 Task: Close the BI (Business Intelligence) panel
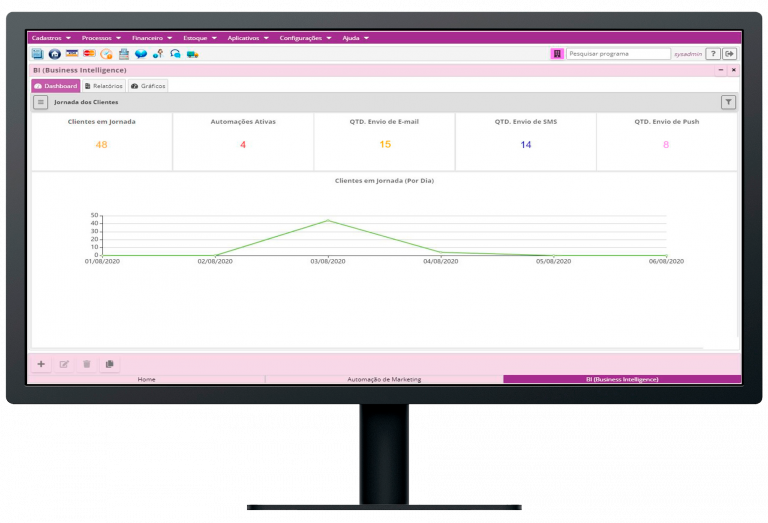pyautogui.click(x=733, y=70)
